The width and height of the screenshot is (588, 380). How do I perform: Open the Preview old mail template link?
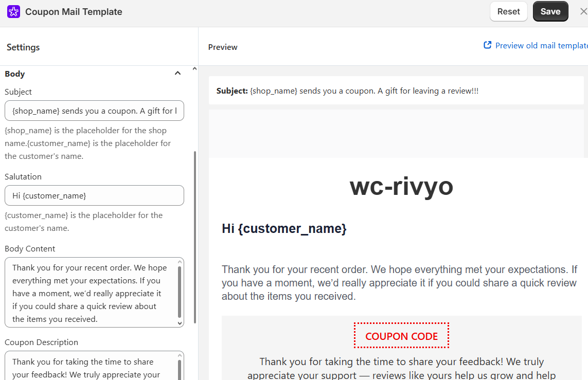pyautogui.click(x=541, y=45)
